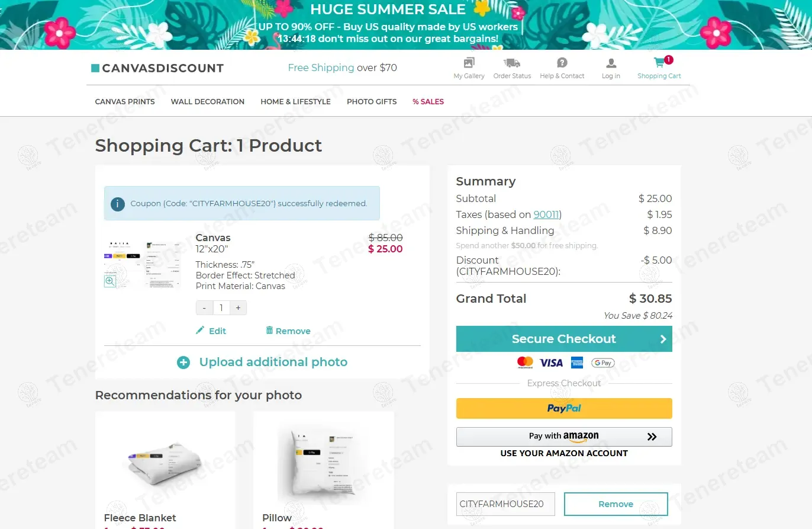812x529 pixels.
Task: Pay with the yellow PayPal button
Action: pos(564,408)
